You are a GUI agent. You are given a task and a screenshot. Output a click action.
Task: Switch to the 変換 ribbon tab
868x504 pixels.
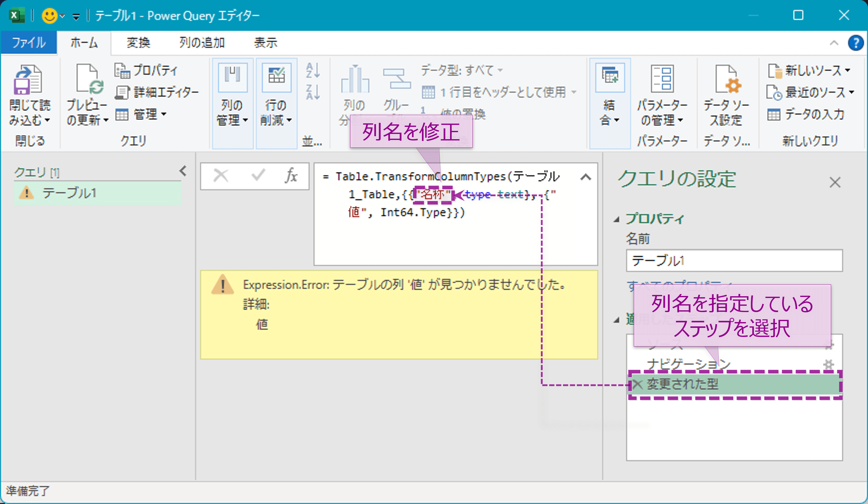[x=138, y=42]
